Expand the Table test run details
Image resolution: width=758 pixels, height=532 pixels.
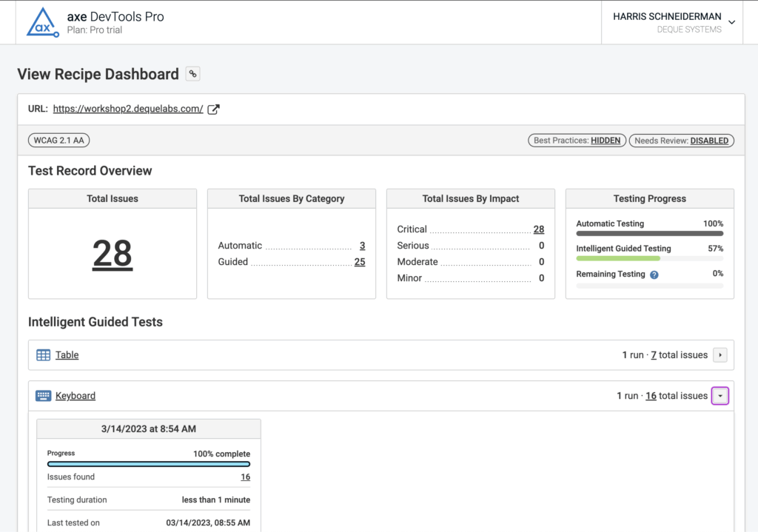coord(720,354)
